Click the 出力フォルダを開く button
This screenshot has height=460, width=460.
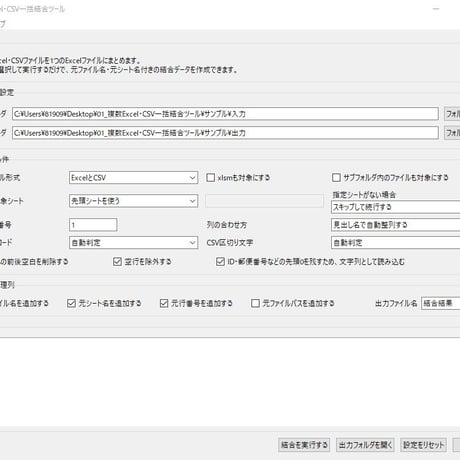365,445
